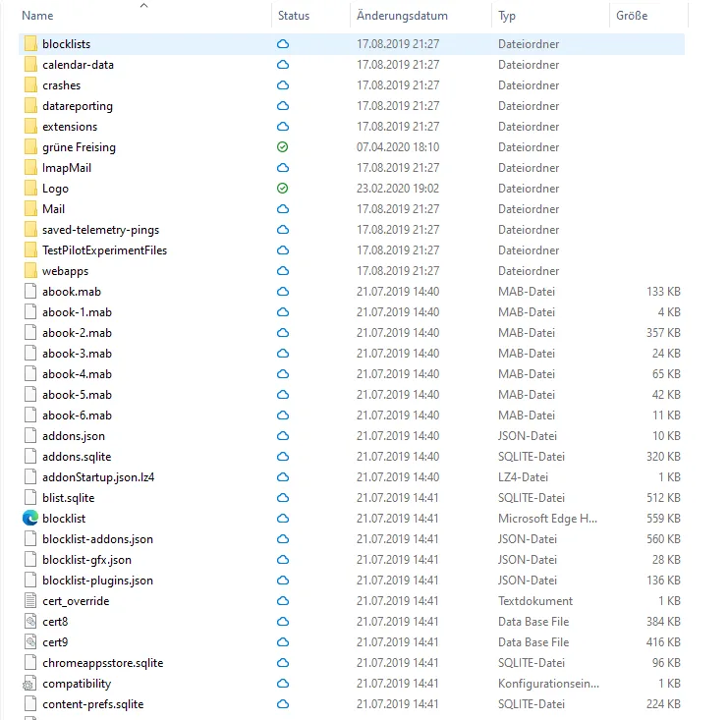Sort by the Typ column header
This screenshot has height=720, width=728.
click(x=507, y=16)
